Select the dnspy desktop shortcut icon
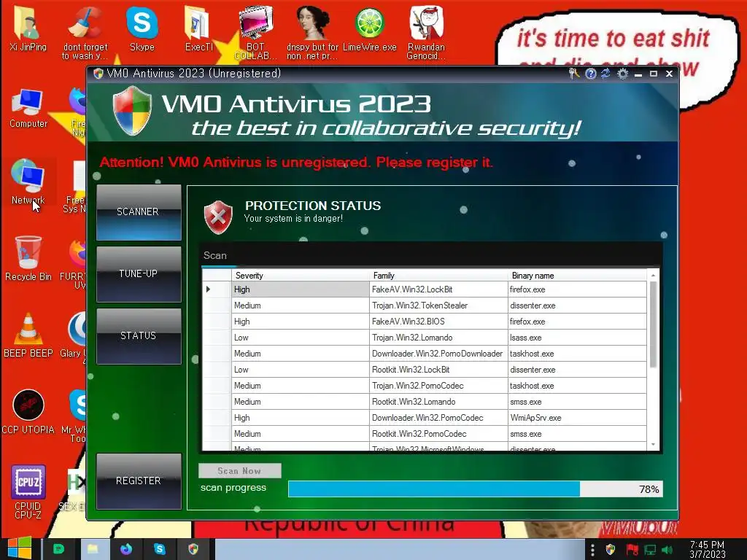The image size is (747, 560). (x=312, y=32)
